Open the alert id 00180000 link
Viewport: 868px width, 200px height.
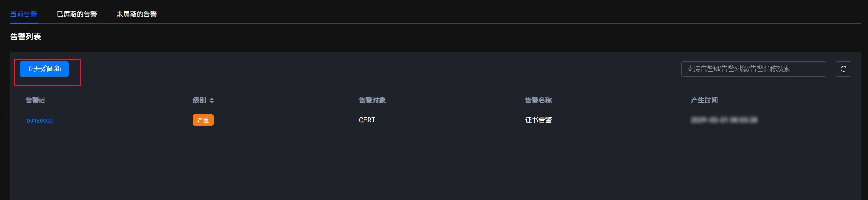click(40, 120)
